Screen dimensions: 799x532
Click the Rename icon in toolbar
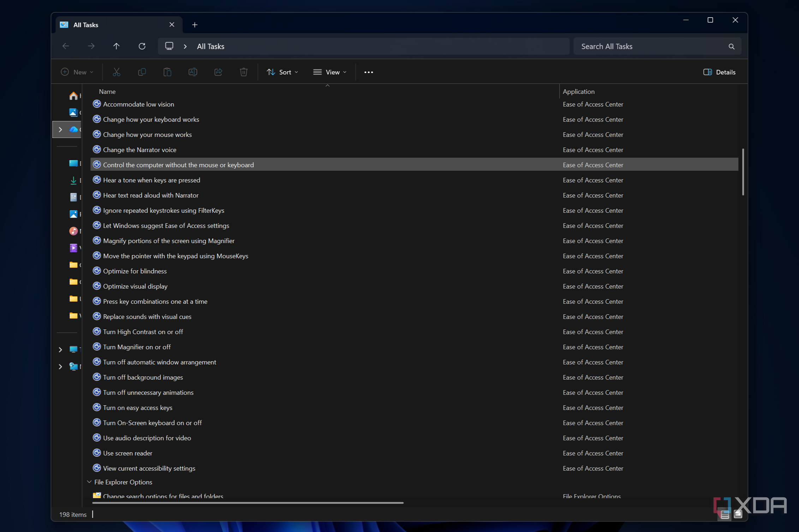[193, 72]
